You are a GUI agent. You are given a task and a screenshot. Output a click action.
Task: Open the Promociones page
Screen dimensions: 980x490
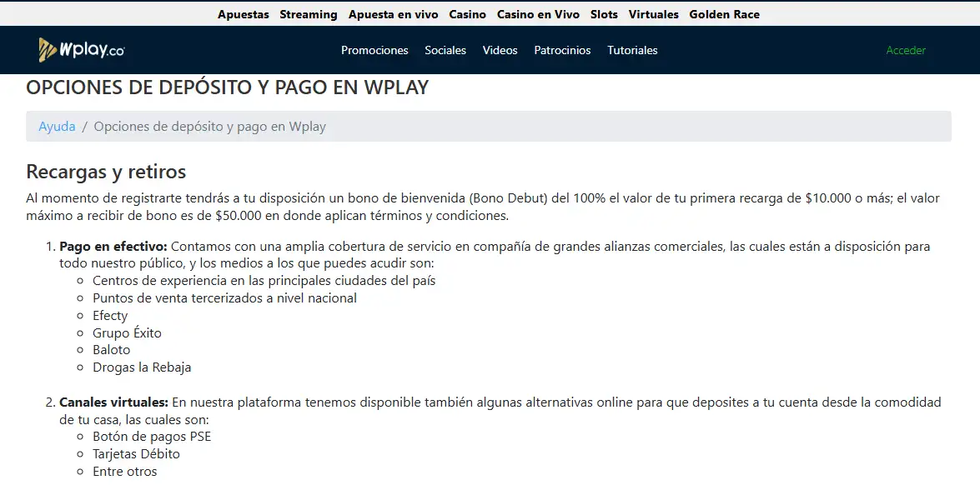[x=374, y=50]
